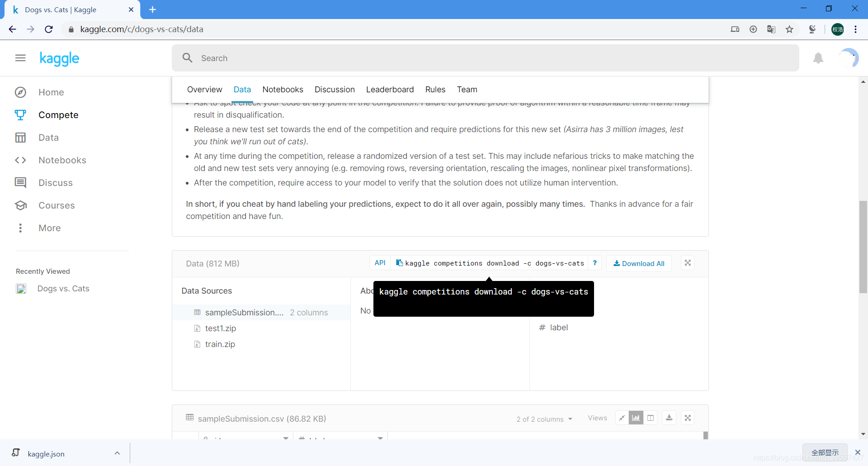Click the Chrome profile avatar button

point(837,29)
